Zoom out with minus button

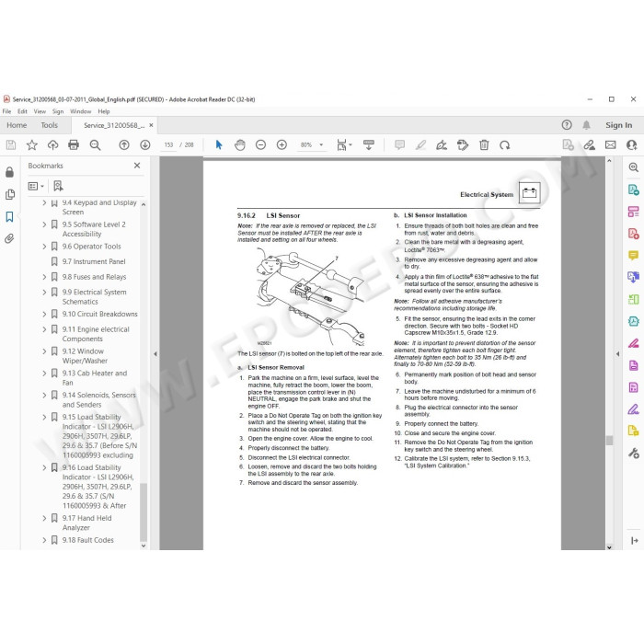(x=260, y=145)
